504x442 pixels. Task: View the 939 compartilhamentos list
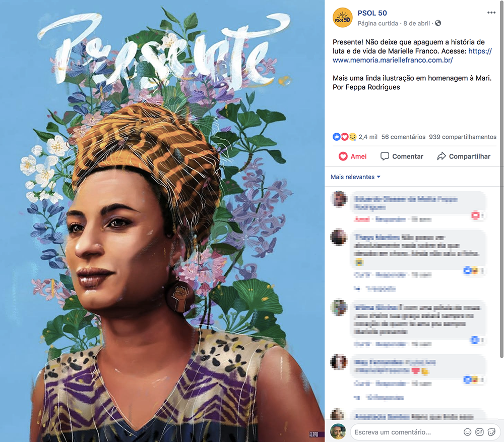point(462,137)
